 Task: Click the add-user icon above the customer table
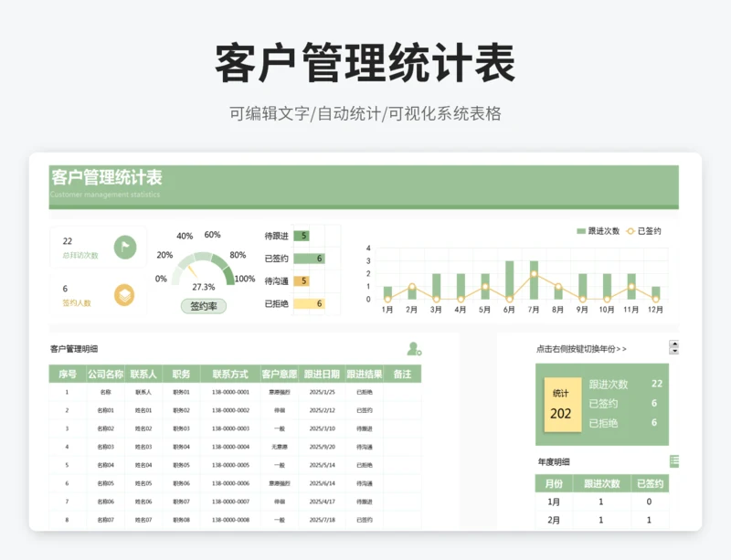click(414, 349)
